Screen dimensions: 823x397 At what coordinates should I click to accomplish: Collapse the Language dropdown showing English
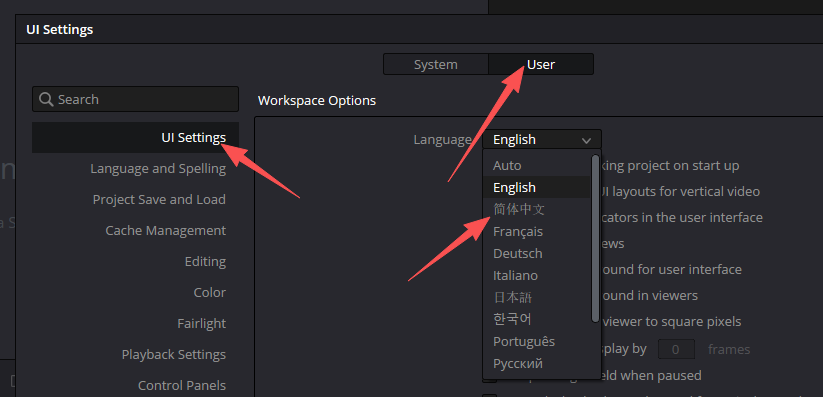click(542, 140)
